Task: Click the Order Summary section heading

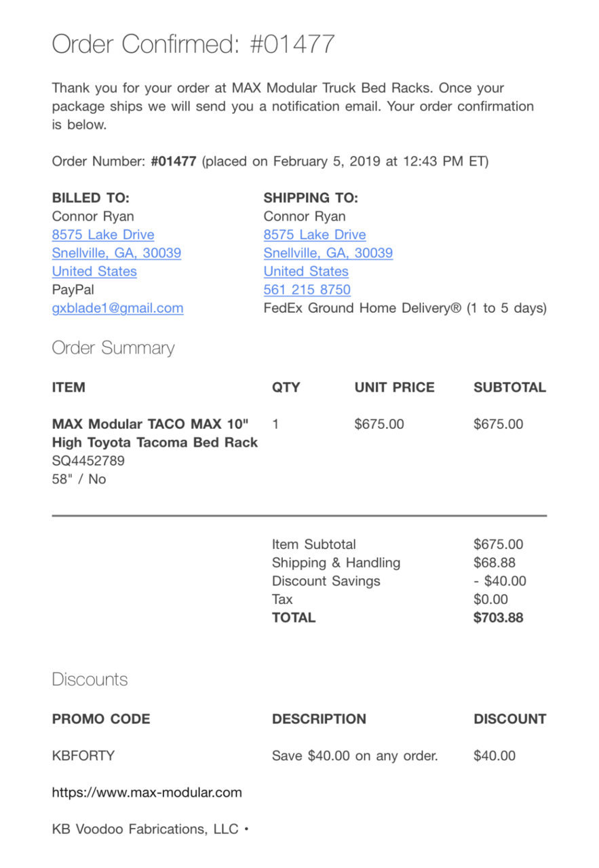Action: (113, 348)
